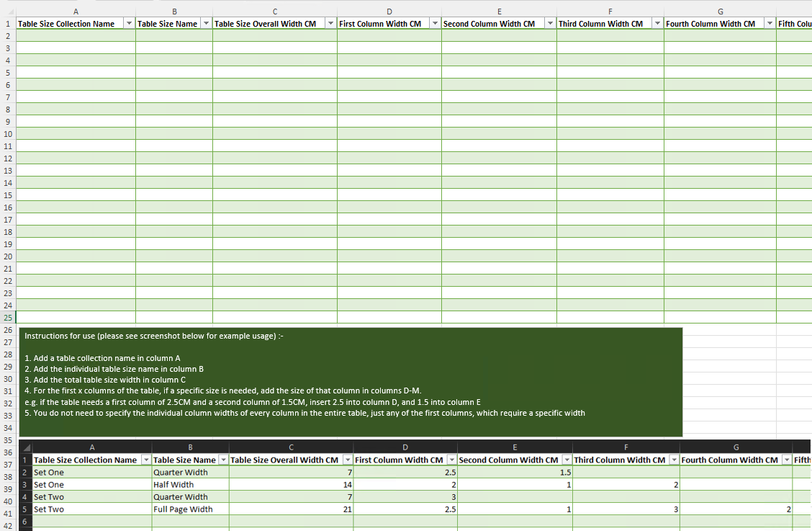812x531 pixels.
Task: Open the Table Size Collection Name filter dropdown
Action: (x=129, y=23)
